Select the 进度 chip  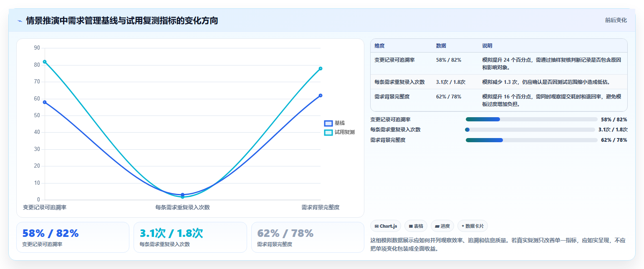442,226
